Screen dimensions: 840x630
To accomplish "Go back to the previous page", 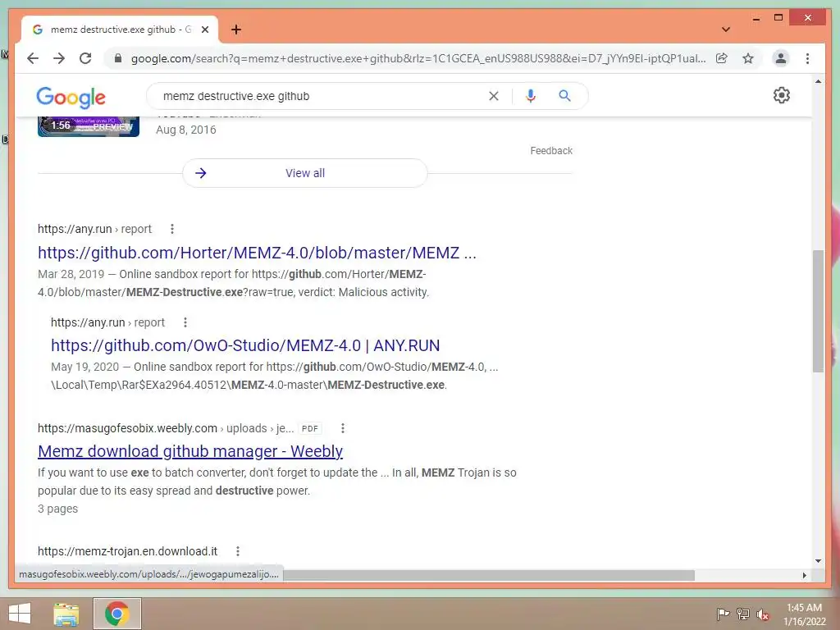I will (33, 58).
